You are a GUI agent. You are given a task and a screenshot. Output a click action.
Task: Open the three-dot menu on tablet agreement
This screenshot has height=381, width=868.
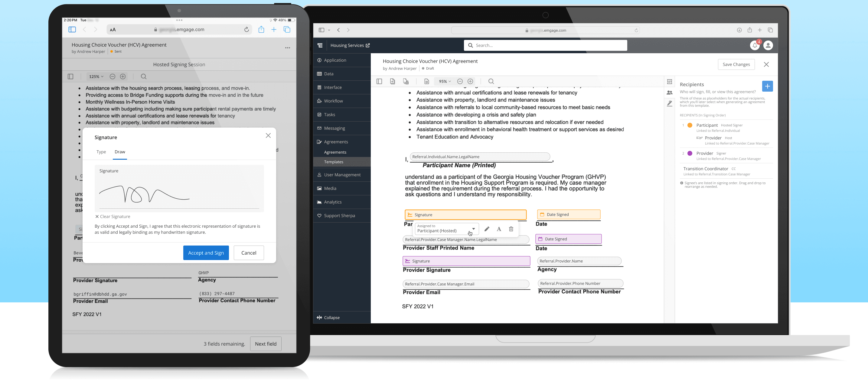coord(287,48)
